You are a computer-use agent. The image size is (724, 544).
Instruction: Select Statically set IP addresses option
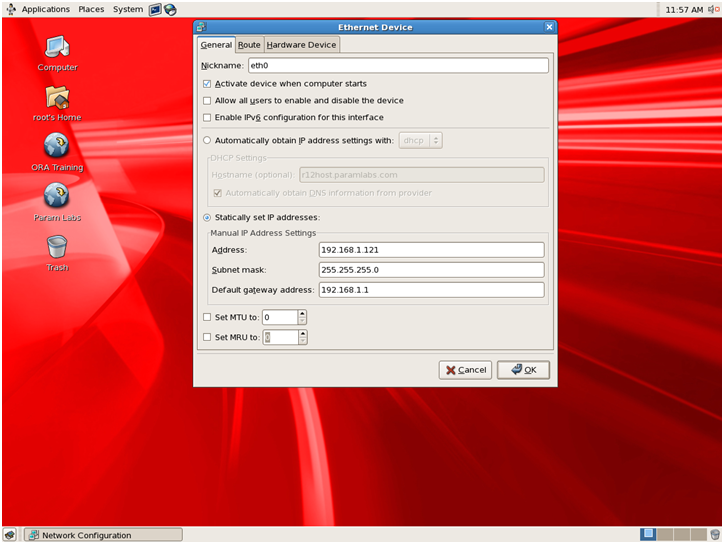point(207,218)
